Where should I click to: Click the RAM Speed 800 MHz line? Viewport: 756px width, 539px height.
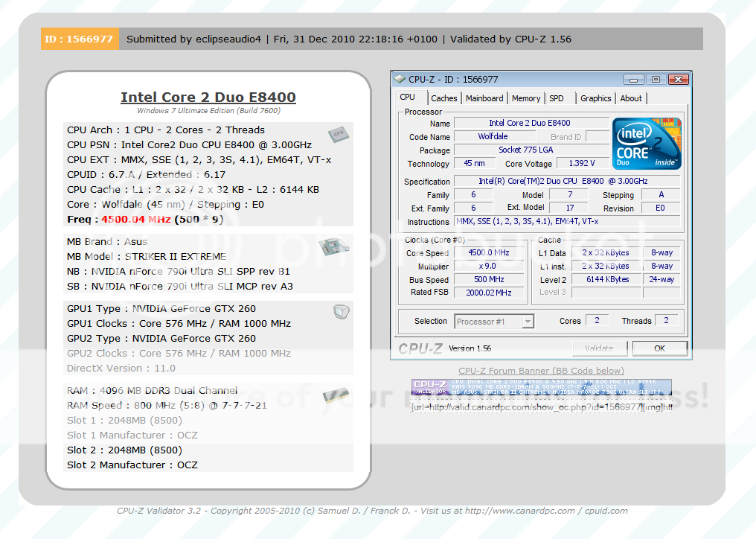pos(167,405)
